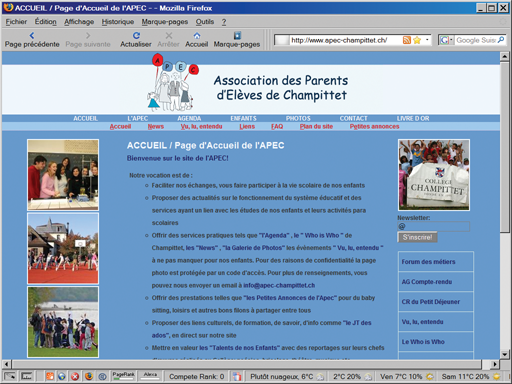
Task: Click the Firefox icon in status bar
Action: point(89,376)
